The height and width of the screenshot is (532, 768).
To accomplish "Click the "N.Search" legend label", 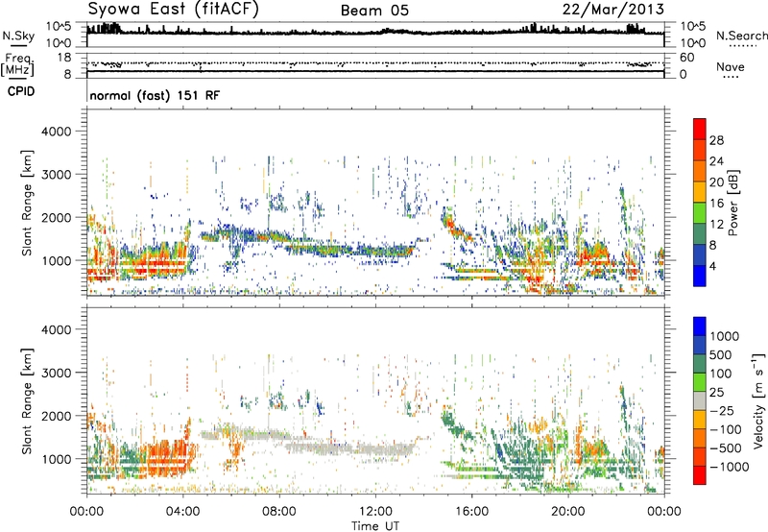I will pyautogui.click(x=741, y=36).
